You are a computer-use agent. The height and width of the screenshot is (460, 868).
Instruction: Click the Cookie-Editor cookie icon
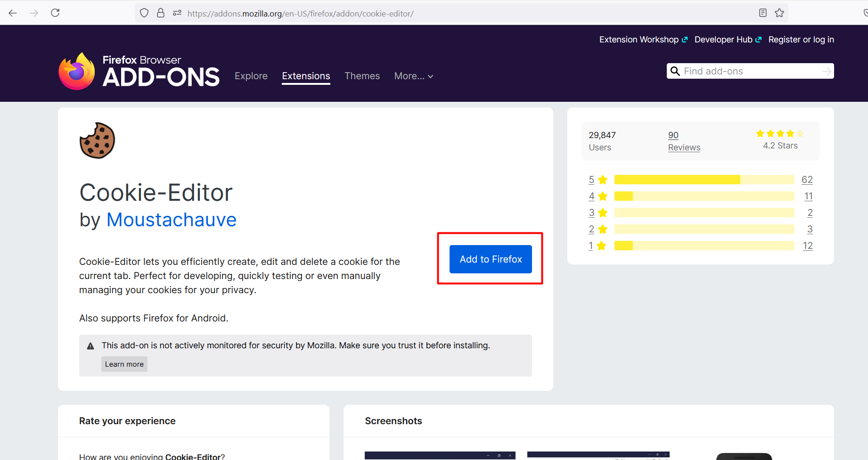[x=97, y=140]
